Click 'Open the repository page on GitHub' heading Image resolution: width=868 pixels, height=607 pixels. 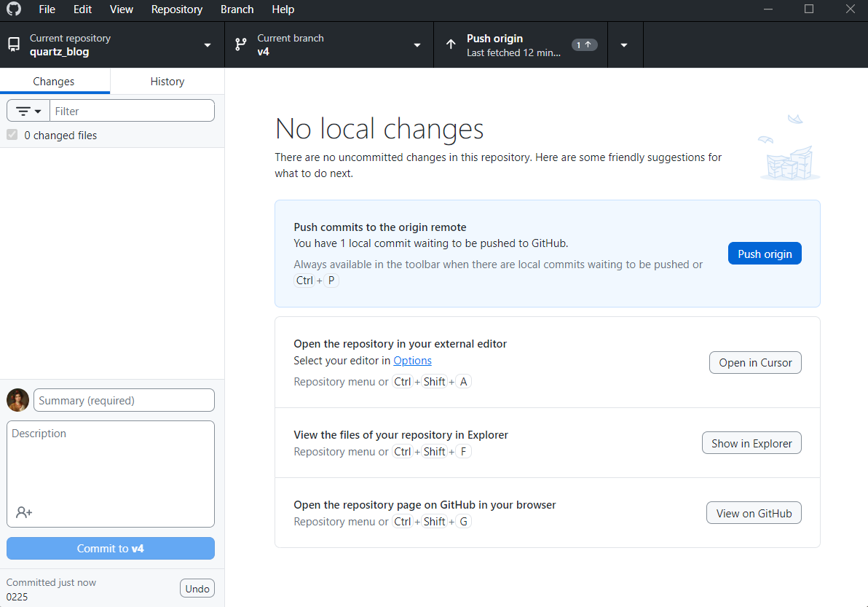point(425,504)
